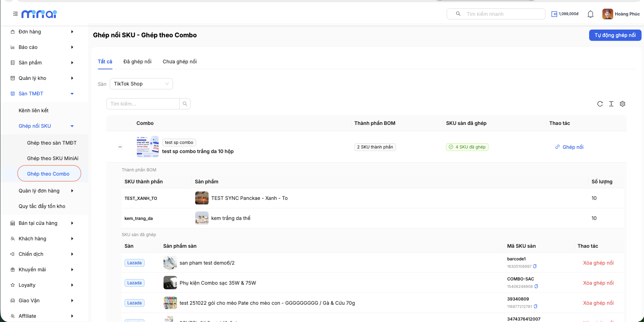This screenshot has height=322, width=644.
Task: Open the Sàn TikTok Shop dropdown
Action: tap(141, 84)
